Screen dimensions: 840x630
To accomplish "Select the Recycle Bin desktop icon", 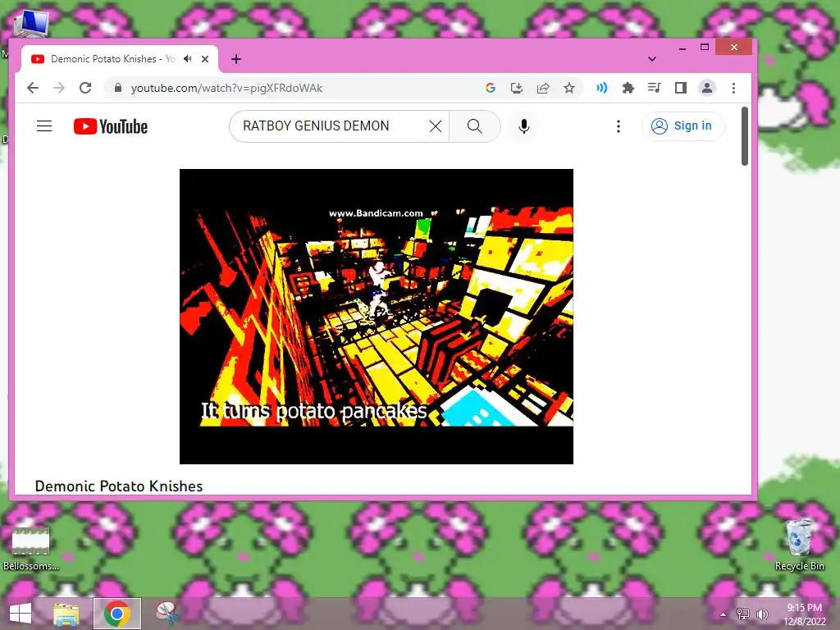I will point(799,545).
